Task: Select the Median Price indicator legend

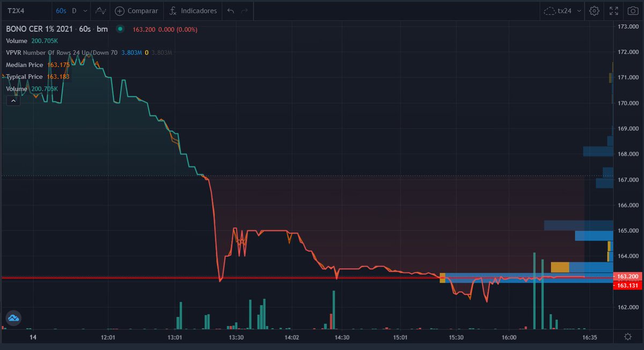Action: click(25, 65)
